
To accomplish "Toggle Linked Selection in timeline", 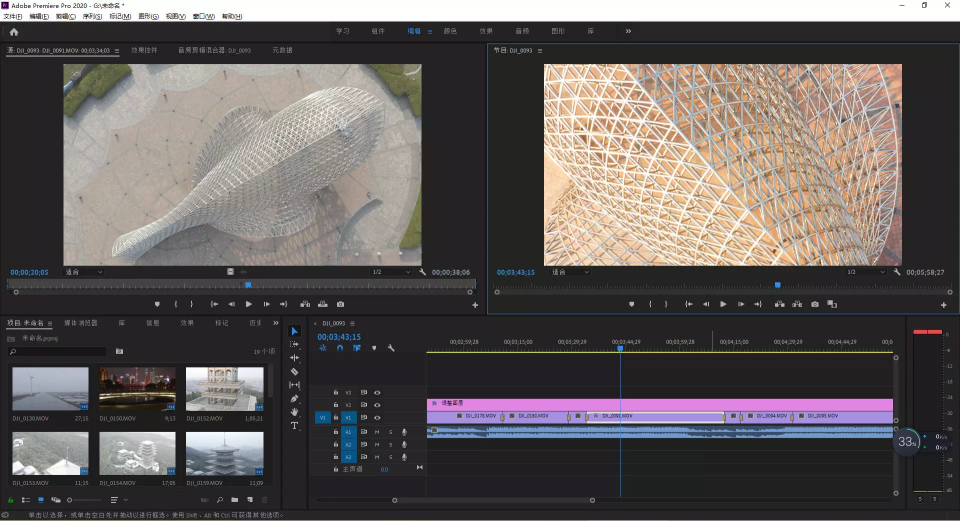I will 356,348.
